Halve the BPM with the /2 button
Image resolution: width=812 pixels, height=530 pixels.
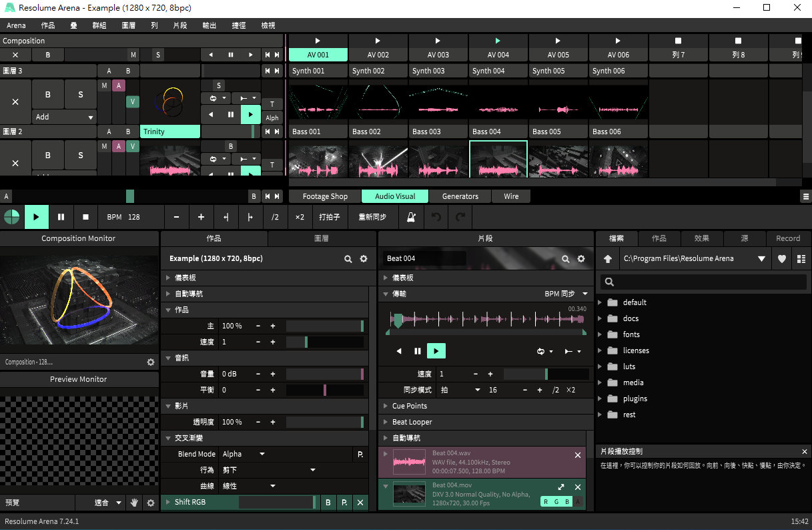(275, 217)
